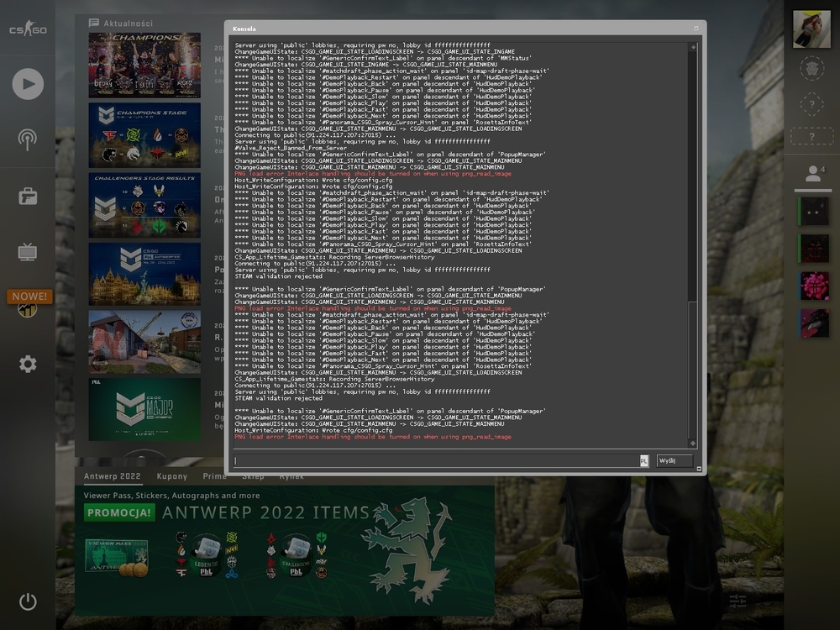Image resolution: width=840 pixels, height=630 pixels.
Task: Select the friend avatar with the black cat
Action: 814,211
